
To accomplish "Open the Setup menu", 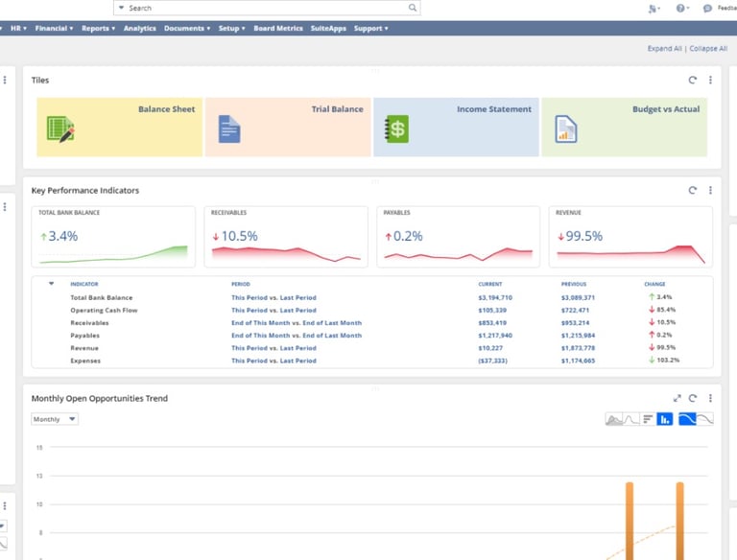I will point(231,28).
